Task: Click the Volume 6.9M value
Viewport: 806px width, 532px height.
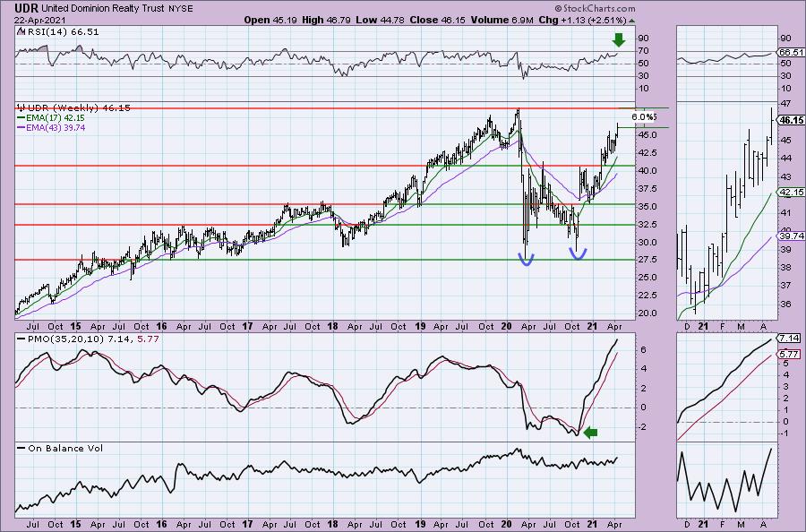Action: 502,20
